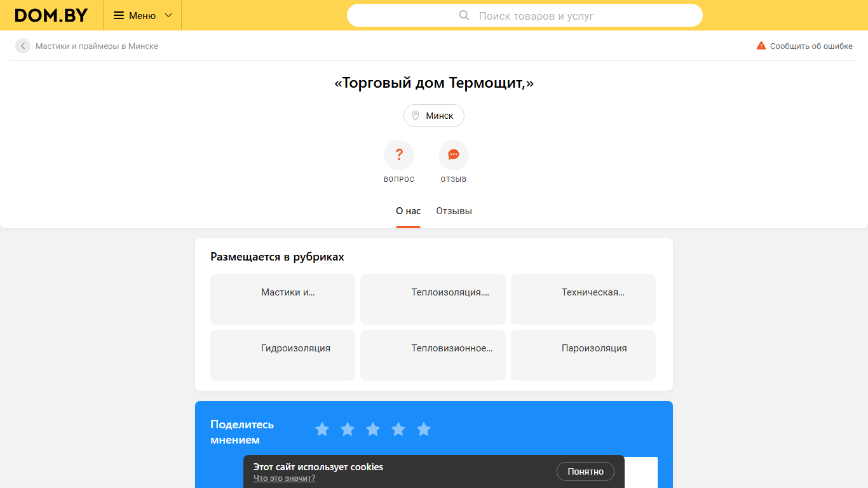The image size is (868, 488).
Task: Expand the Меню dropdown chevron
Action: tap(168, 15)
